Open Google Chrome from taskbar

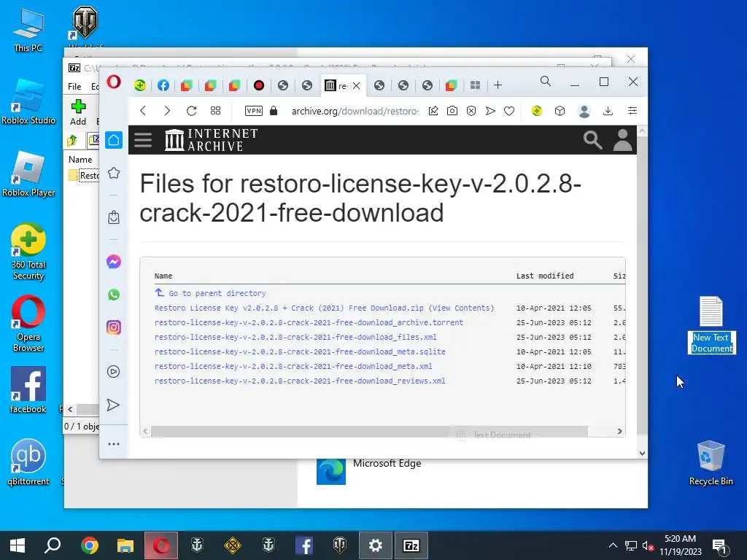89,545
